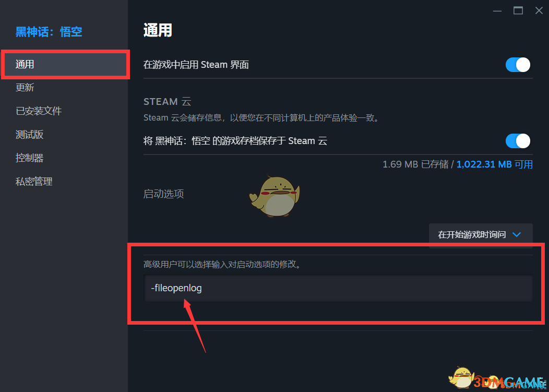Screen dimensions: 549x392
Task: Click the launch options text field
Action: [338, 288]
